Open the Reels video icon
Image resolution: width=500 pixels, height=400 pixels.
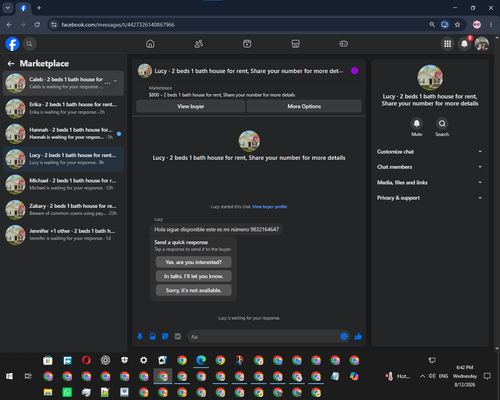247,44
